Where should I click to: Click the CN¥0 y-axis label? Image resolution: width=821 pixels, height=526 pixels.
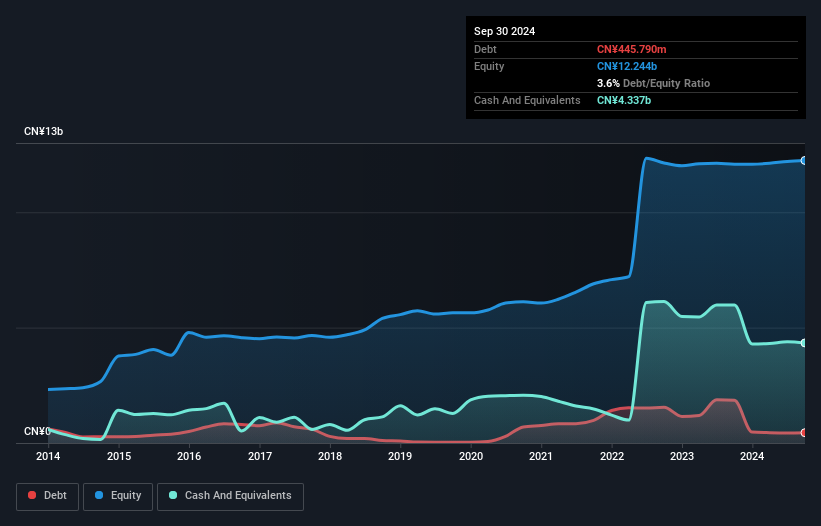pos(37,431)
